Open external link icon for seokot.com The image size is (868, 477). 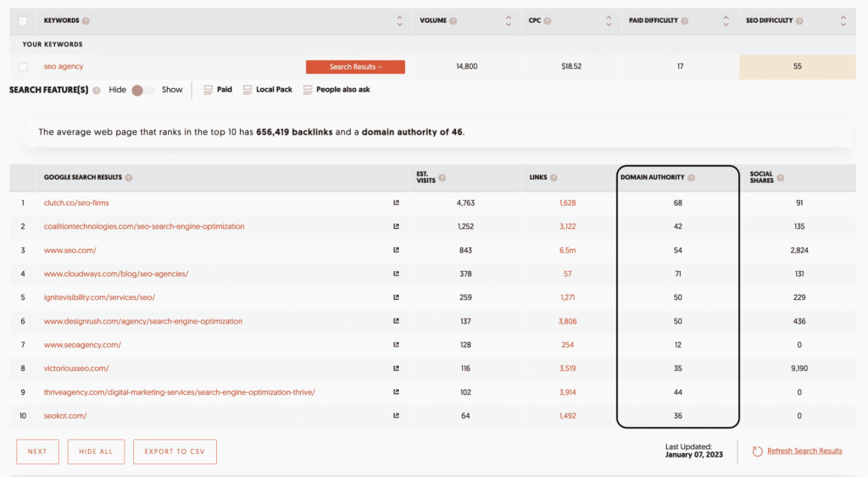(x=396, y=416)
